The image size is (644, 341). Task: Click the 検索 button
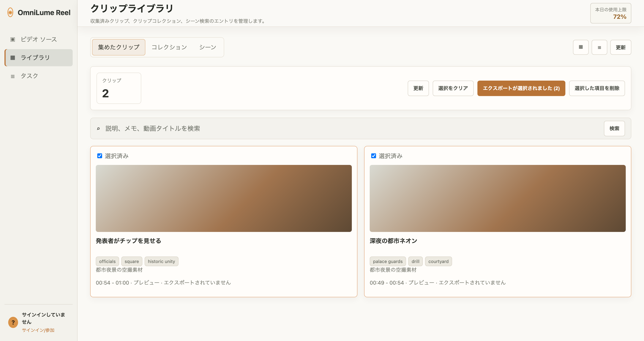pos(614,129)
